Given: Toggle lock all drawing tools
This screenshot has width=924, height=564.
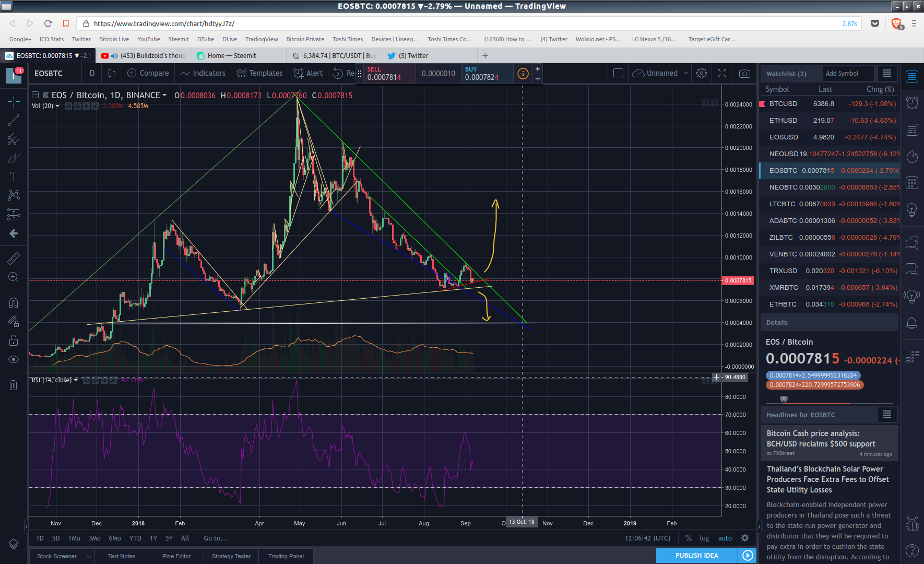Looking at the screenshot, I should 14,340.
